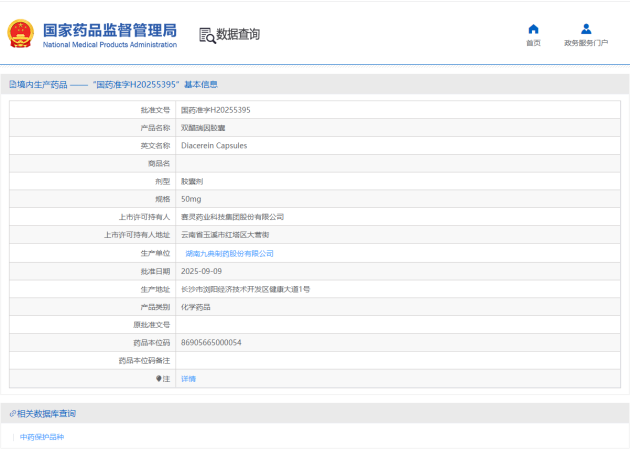Open the 中药保护品种 database link
Viewport: 630px width, 449px height.
tap(42, 437)
